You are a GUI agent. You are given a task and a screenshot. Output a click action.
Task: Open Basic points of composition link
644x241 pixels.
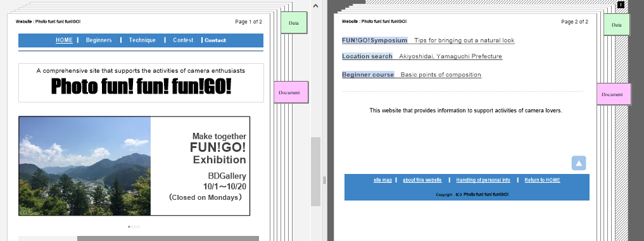point(441,75)
